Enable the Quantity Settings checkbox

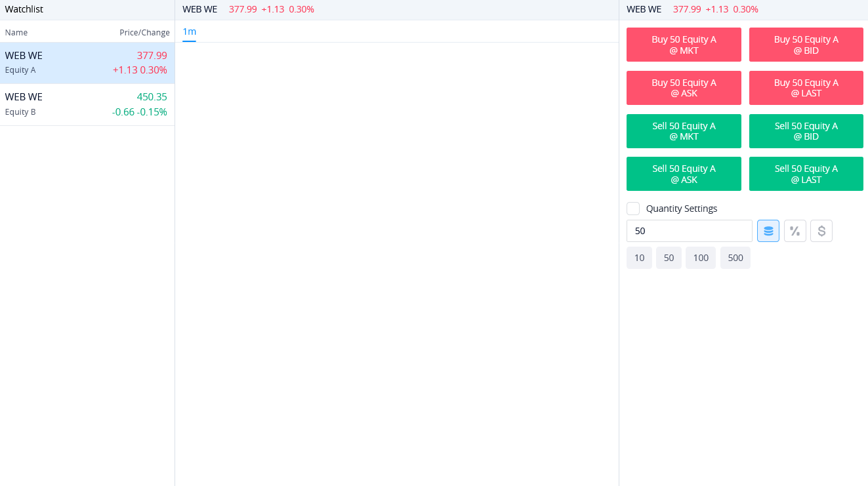point(633,209)
